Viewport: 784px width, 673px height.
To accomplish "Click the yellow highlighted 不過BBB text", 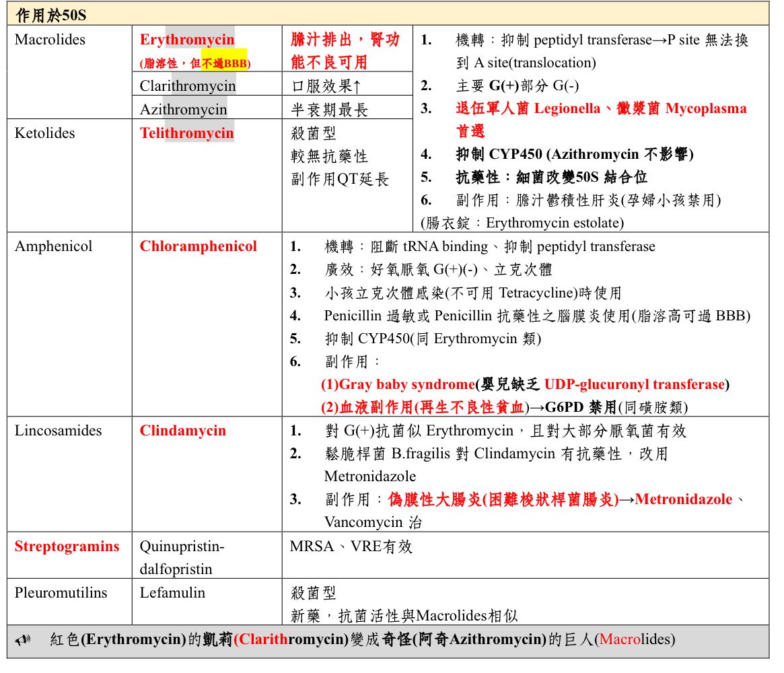I will (223, 63).
